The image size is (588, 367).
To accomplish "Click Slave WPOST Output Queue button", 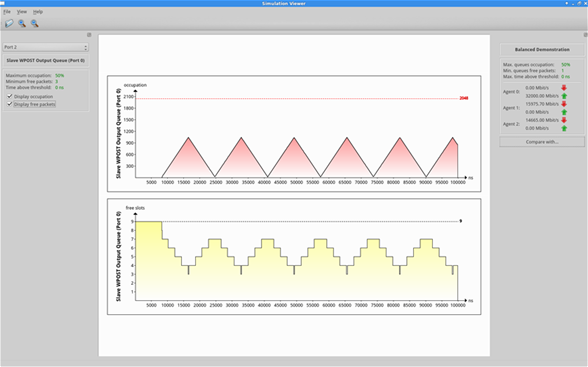I will coord(45,60).
